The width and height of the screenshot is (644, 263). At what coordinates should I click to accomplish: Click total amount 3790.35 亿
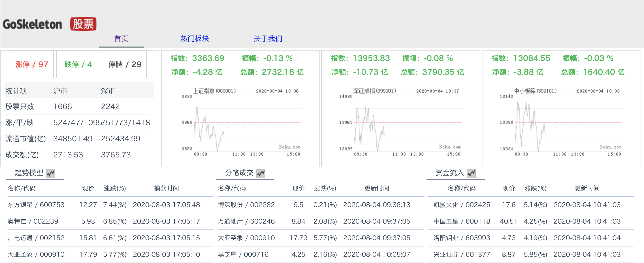(x=443, y=72)
